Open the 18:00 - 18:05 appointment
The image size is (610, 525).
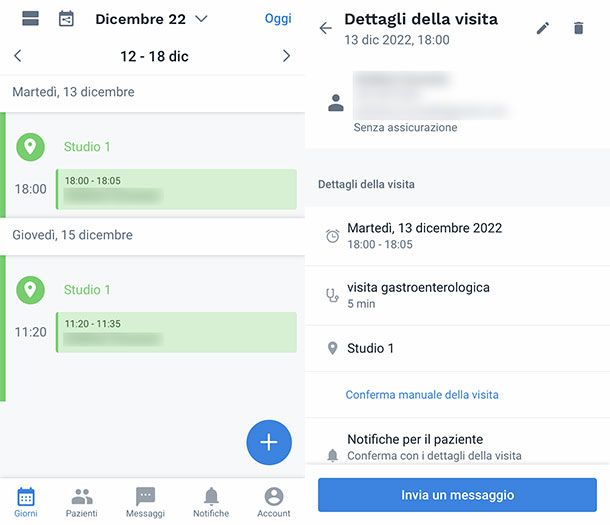click(176, 189)
